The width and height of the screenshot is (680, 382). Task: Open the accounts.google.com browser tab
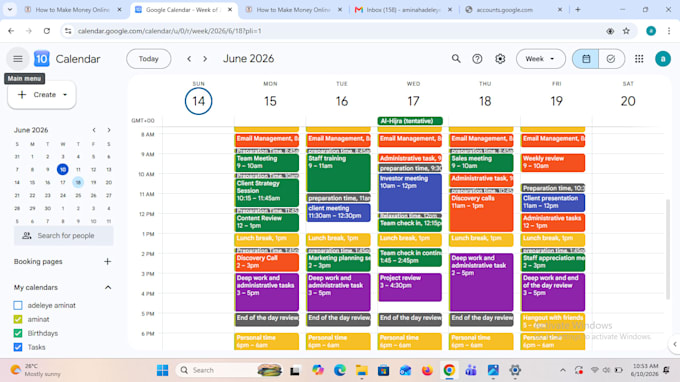point(513,10)
